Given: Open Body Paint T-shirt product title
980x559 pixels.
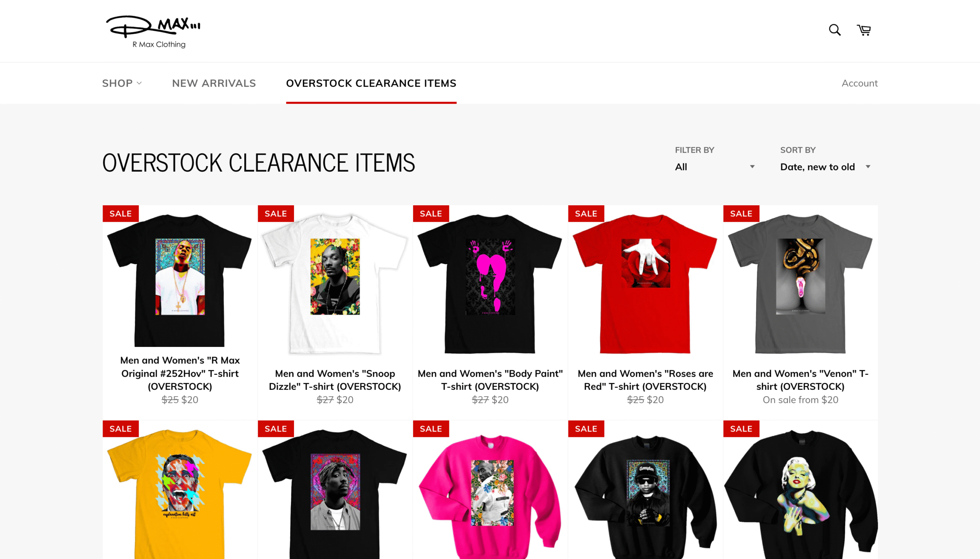Looking at the screenshot, I should click(x=490, y=380).
